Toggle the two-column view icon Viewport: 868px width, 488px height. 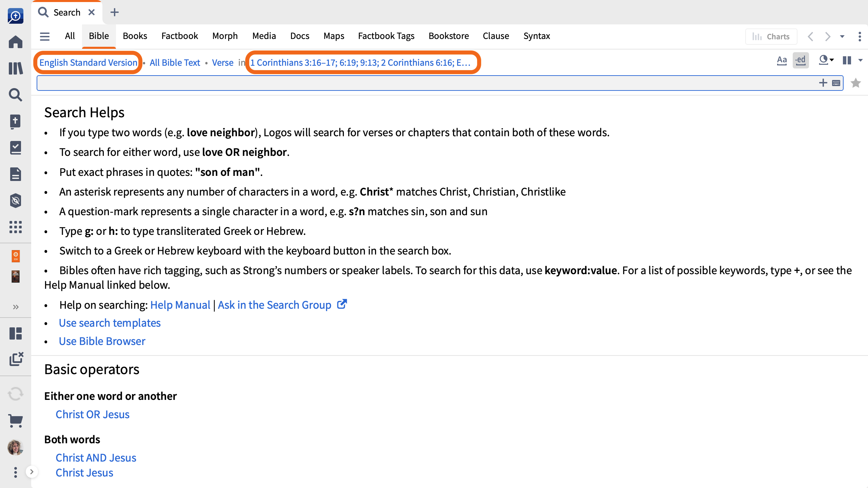coord(847,60)
